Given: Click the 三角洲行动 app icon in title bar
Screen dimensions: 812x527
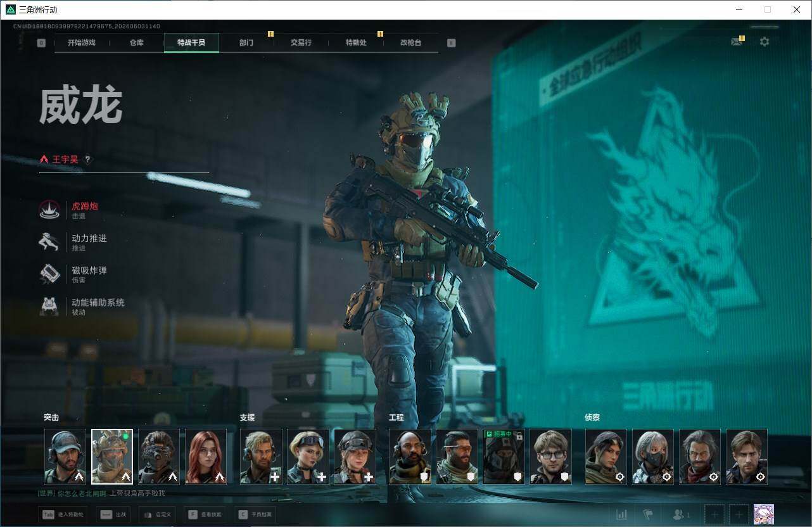Looking at the screenshot, I should [x=11, y=10].
